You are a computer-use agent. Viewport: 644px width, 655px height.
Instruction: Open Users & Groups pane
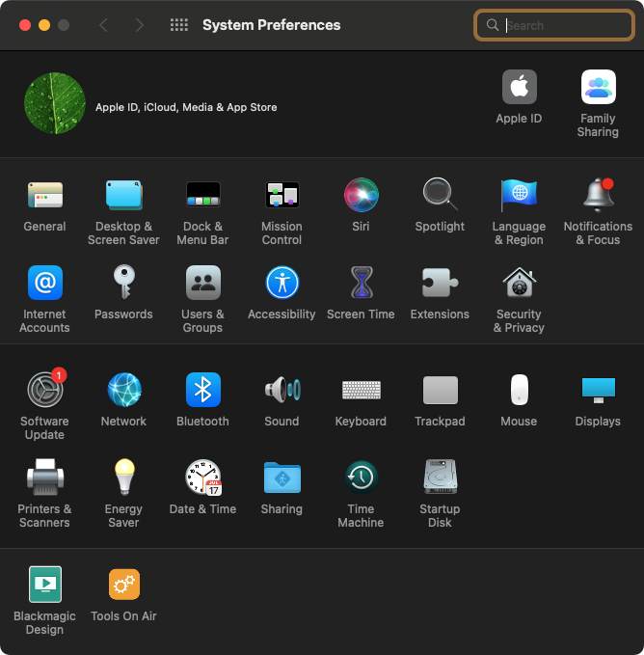point(202,283)
